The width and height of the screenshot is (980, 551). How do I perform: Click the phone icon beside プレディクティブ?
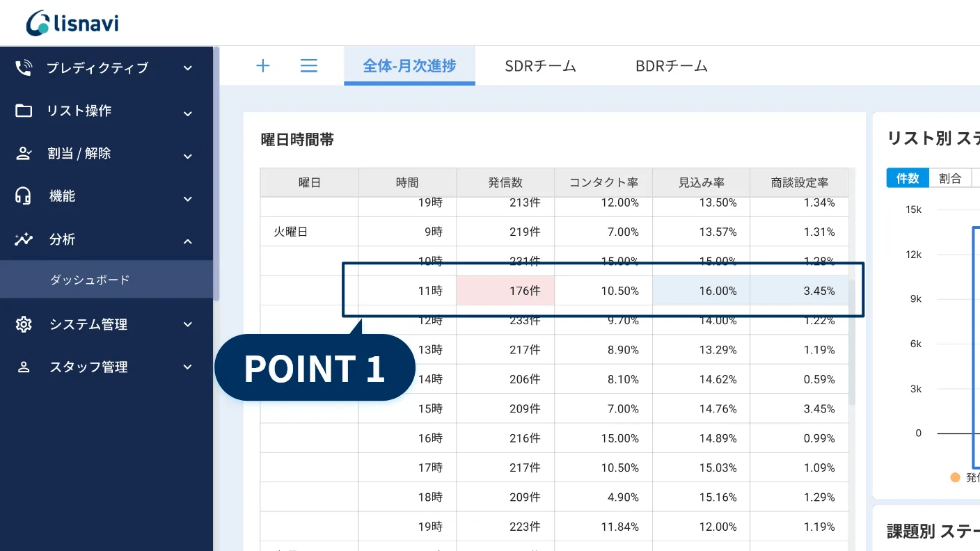pos(24,67)
